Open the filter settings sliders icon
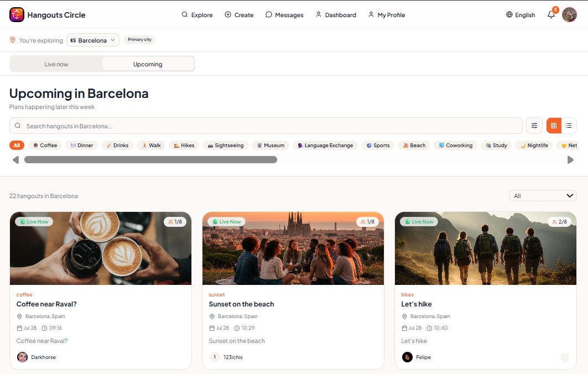 point(534,126)
